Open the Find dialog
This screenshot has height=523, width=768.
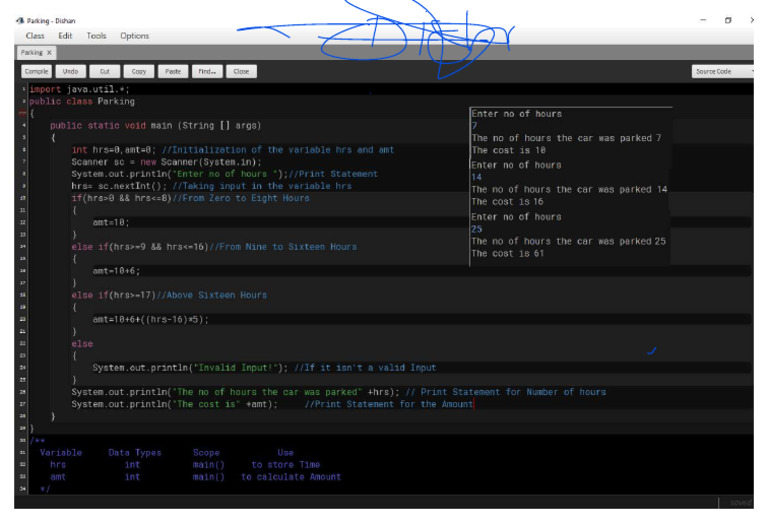tap(207, 71)
